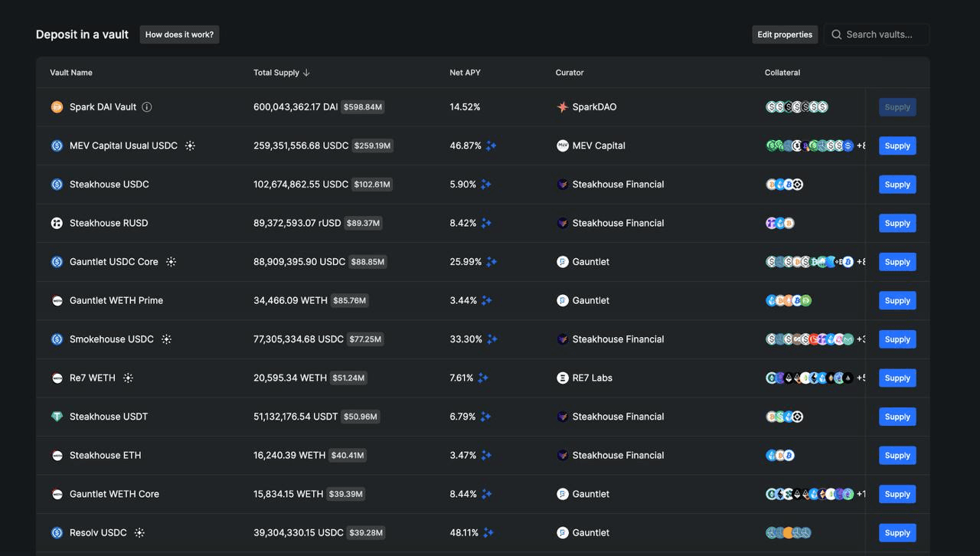Click Gauntlet logo in Gauntlet WETH Prime row
Image resolution: width=980 pixels, height=556 pixels.
[563, 300]
